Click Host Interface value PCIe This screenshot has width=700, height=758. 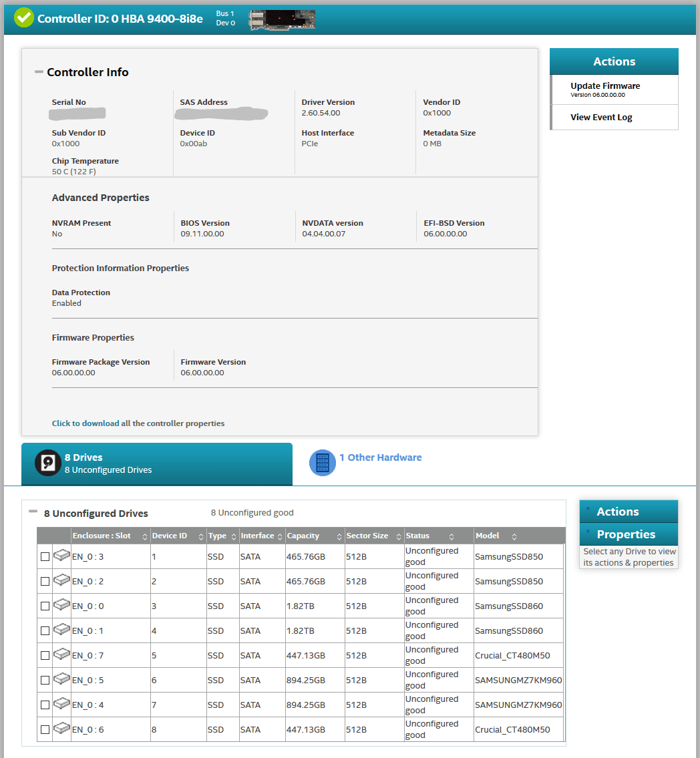309,144
